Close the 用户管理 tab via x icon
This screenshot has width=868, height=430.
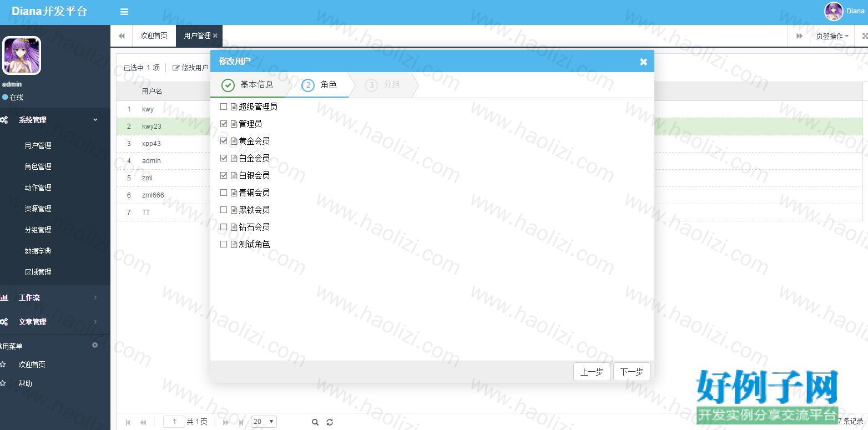(215, 36)
